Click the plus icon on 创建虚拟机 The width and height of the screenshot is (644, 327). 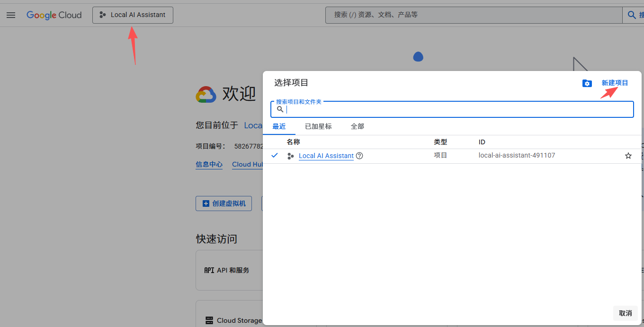(206, 203)
